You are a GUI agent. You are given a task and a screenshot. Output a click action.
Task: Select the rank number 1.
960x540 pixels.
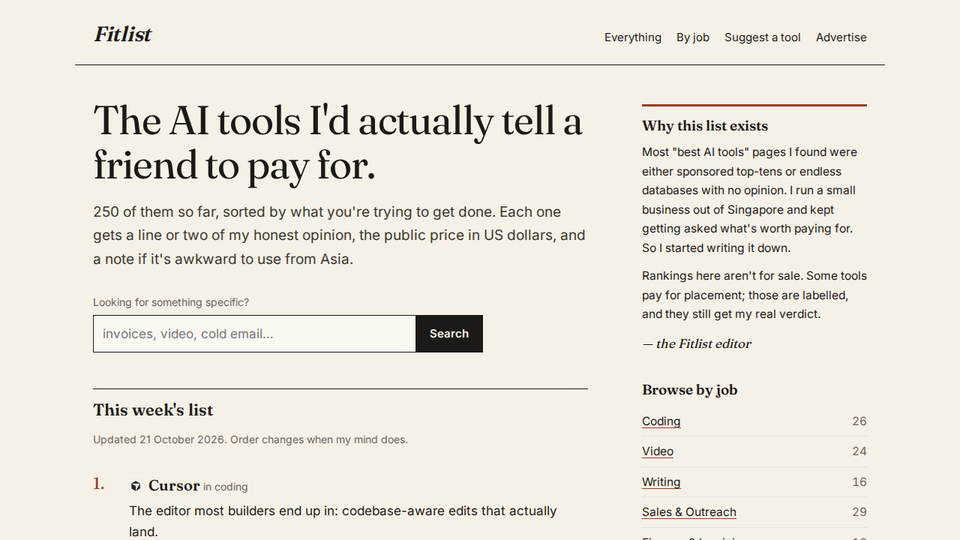coord(99,484)
